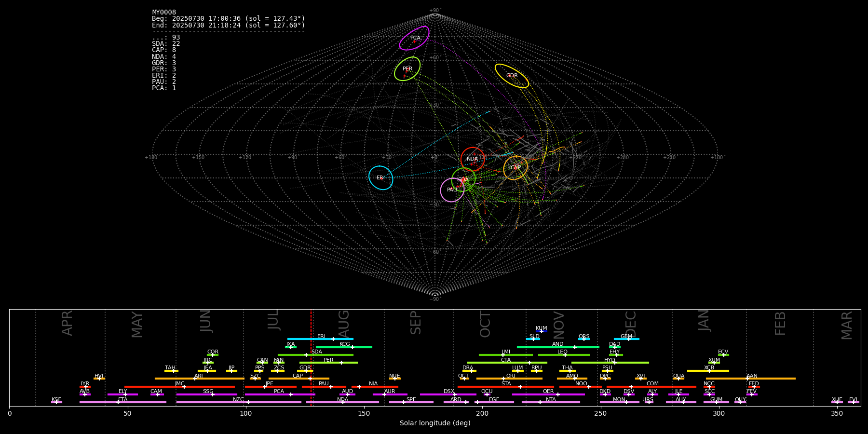
Task: Click the CAP orange bar in the timeline
Action: [x=299, y=379]
